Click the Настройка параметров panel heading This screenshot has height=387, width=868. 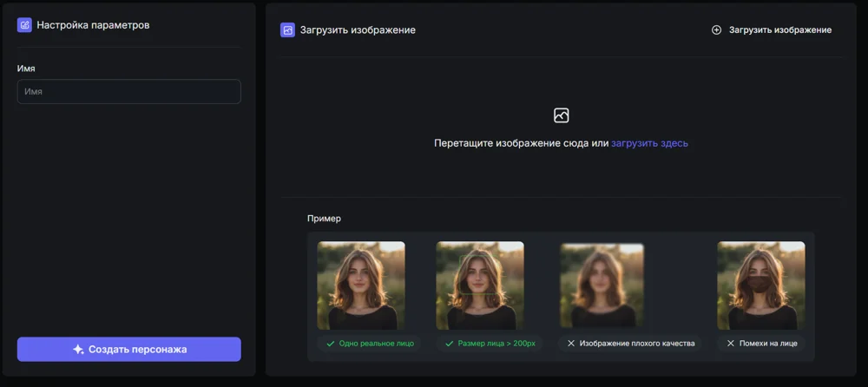click(93, 25)
